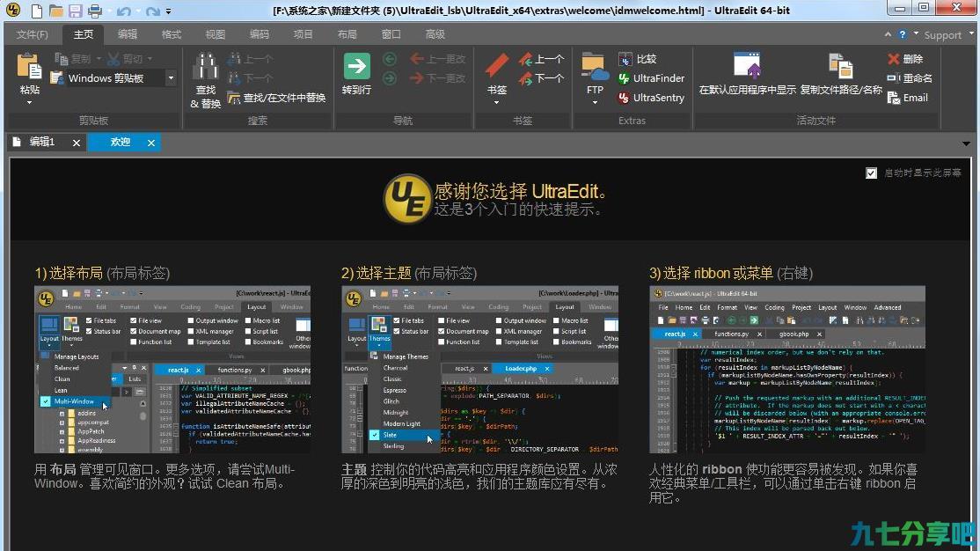The image size is (980, 551).
Task: Expand the 书签 dropdown arrow
Action: 497,103
